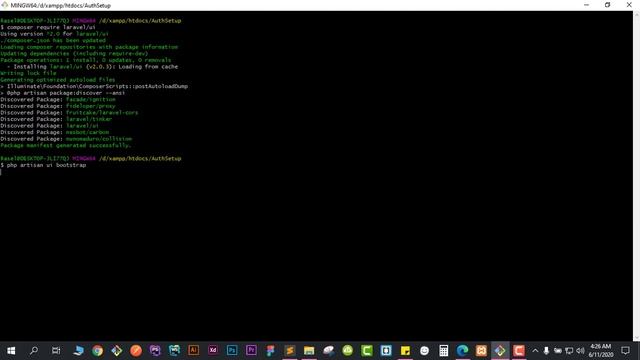Click '@php artisan package:discover --ansi' line
This screenshot has height=360, width=640.
(x=62, y=93)
